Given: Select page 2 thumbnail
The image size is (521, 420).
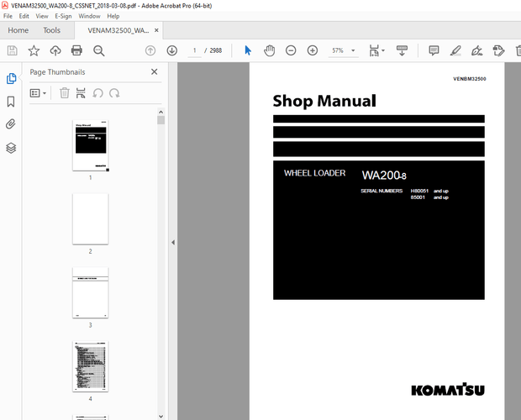Looking at the screenshot, I should pyautogui.click(x=91, y=219).
